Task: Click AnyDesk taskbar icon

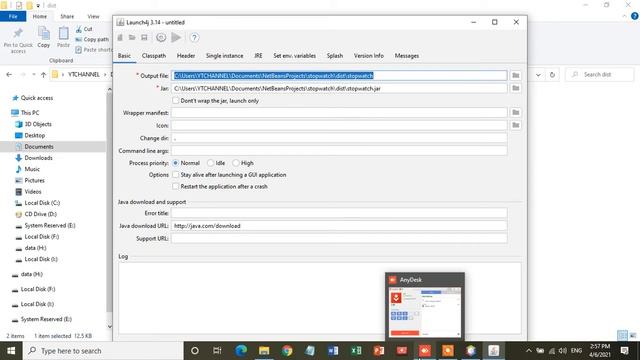Action: [425, 351]
